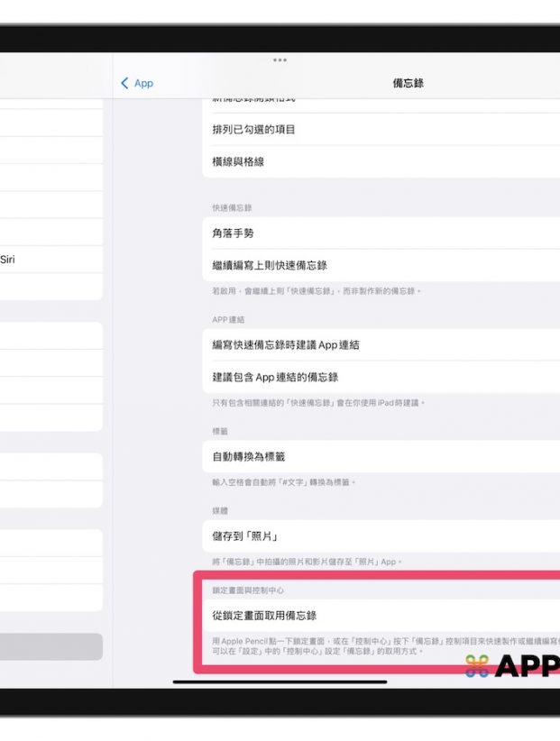Tap the home indicator bar at bottom
560x741 pixels.
(x=280, y=682)
